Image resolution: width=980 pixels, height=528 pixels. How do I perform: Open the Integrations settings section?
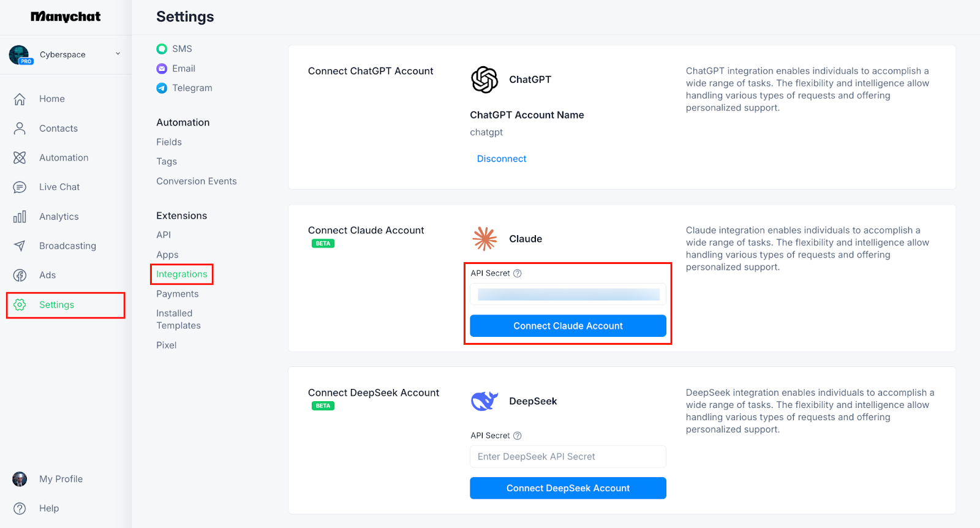[x=181, y=274]
